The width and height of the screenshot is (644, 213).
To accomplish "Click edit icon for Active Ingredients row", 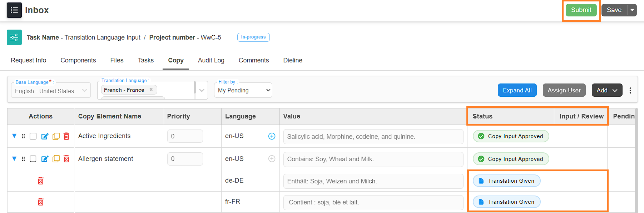I will 45,136.
